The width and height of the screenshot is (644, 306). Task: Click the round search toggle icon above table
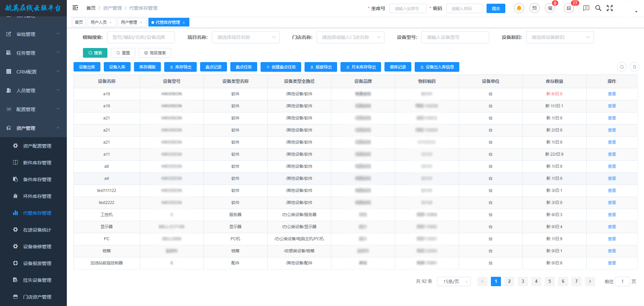(x=622, y=67)
